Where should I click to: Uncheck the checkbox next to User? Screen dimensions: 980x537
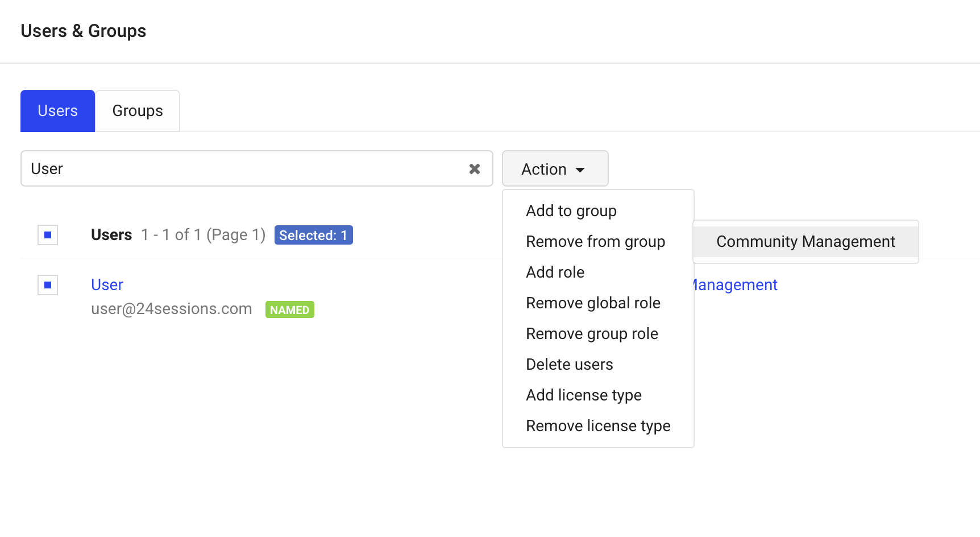coord(48,285)
